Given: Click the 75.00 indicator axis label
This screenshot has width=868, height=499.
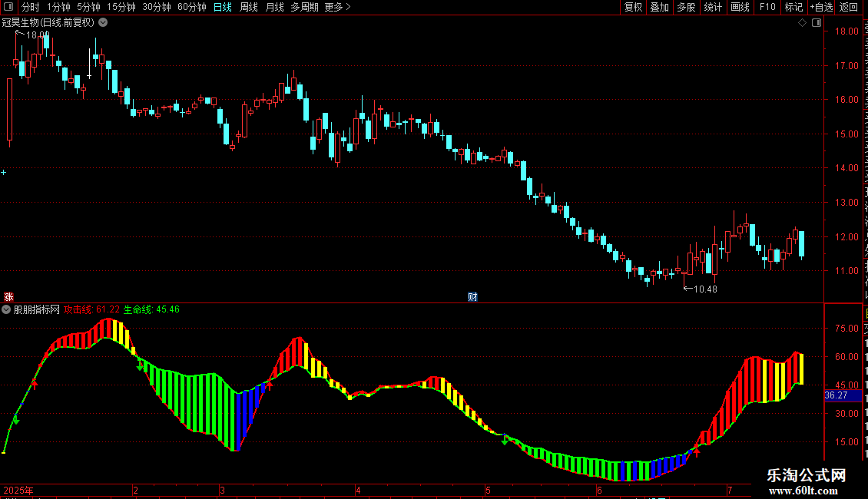Looking at the screenshot, I should [846, 329].
